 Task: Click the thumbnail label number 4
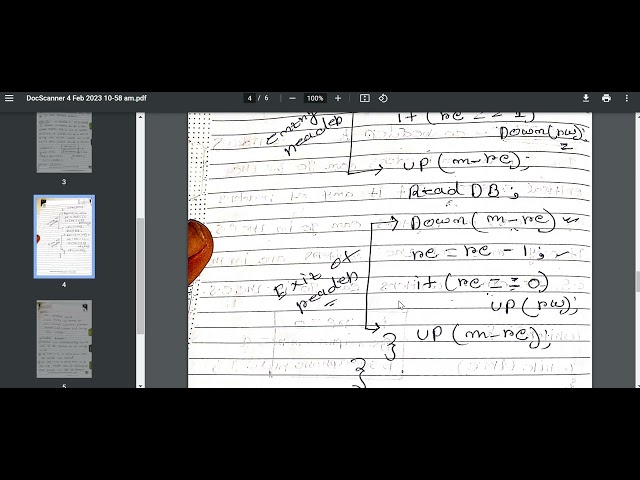point(64,284)
